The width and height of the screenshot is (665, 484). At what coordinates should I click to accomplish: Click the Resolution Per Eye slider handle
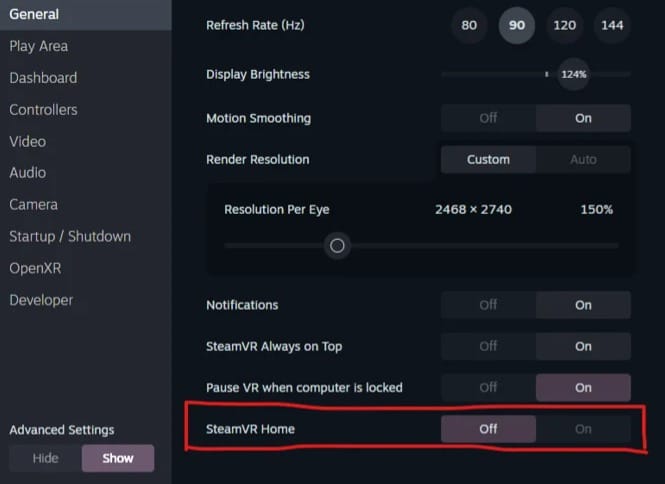pyautogui.click(x=338, y=246)
